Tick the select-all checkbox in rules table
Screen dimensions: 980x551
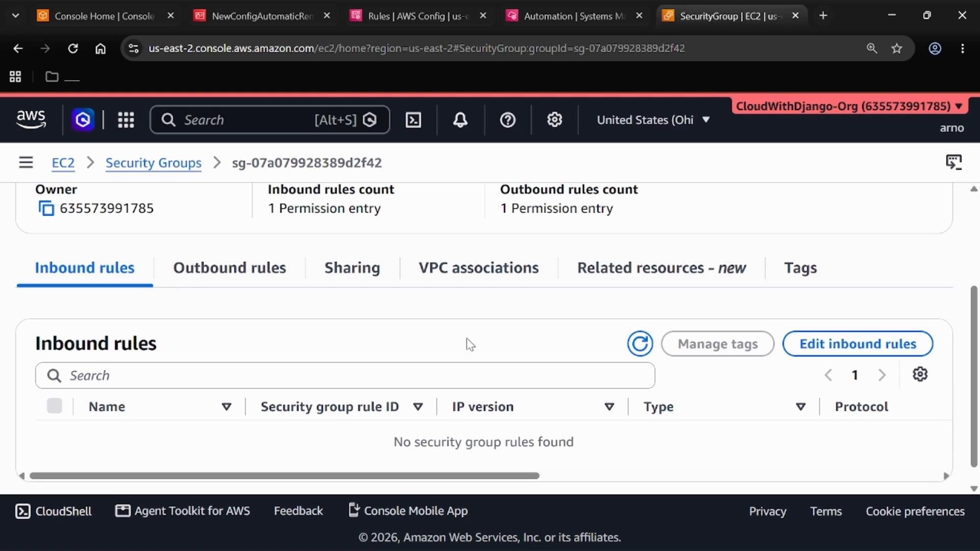54,406
